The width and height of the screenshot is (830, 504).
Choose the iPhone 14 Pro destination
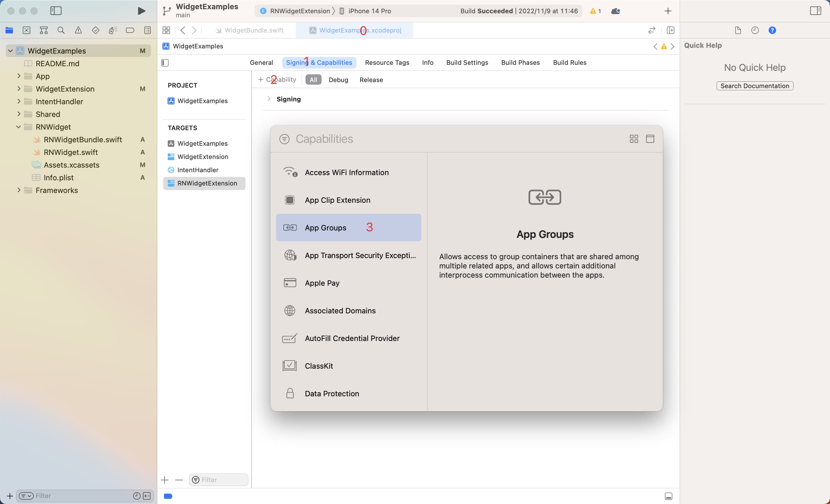coord(365,11)
